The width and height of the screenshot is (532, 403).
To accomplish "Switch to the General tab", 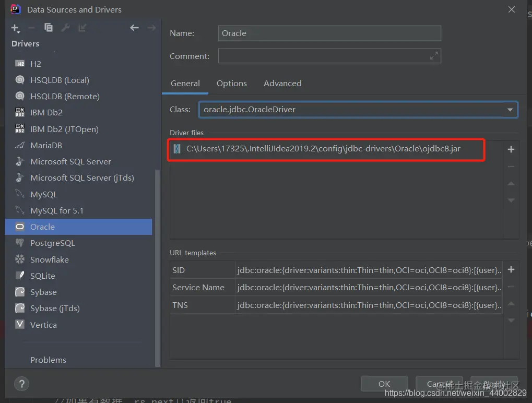I will [x=185, y=84].
